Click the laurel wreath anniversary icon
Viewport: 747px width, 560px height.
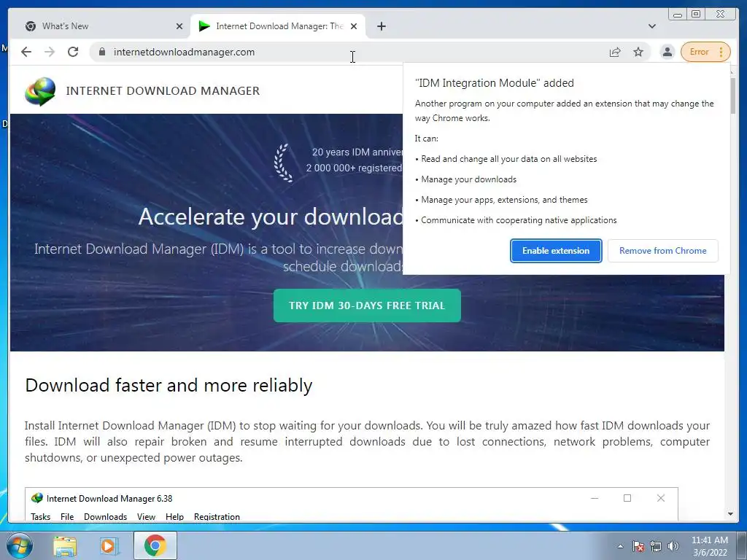(284, 163)
